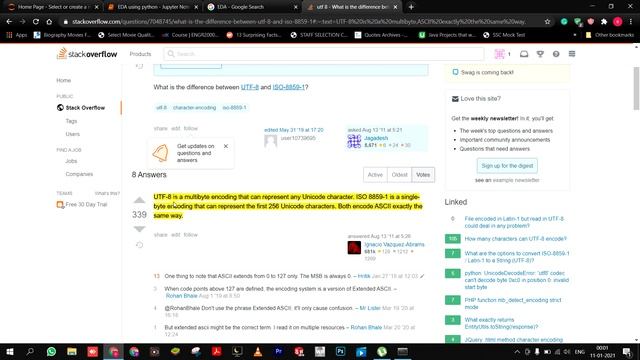The height and width of the screenshot is (360, 640).
Task: Select Tags in left sidebar
Action: [71, 121]
